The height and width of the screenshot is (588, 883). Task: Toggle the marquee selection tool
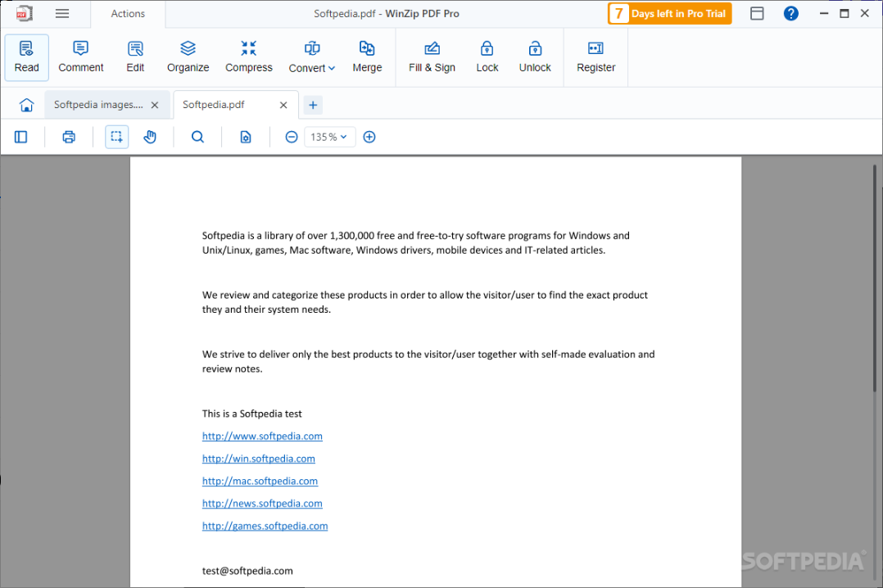116,137
